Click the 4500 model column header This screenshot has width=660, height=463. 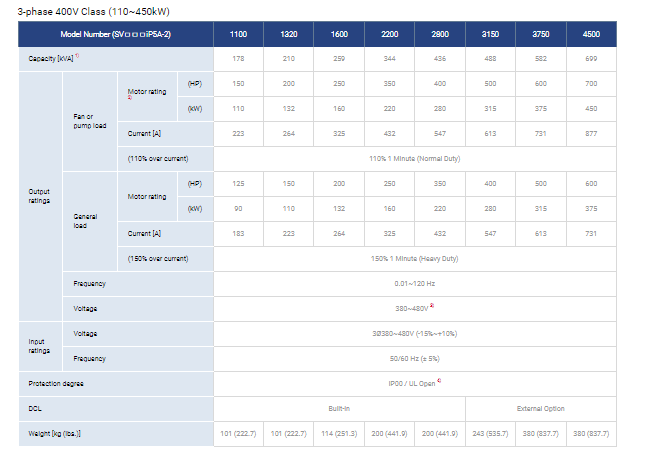click(x=591, y=34)
